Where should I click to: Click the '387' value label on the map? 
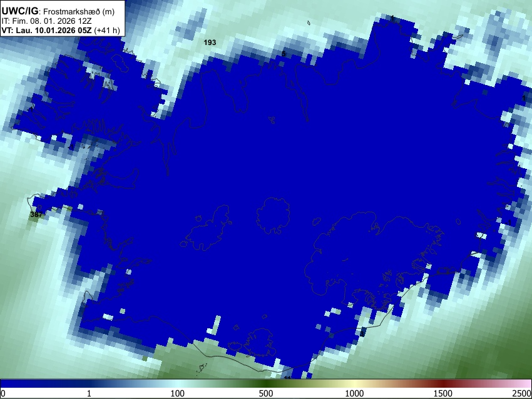pos(36,215)
